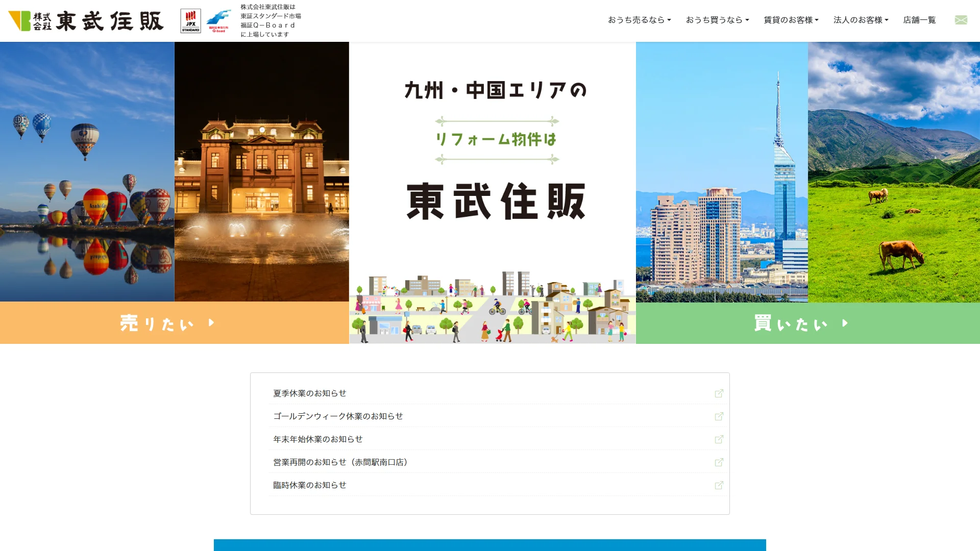Open the mail contact envelope icon
This screenshot has height=551, width=980.
[x=961, y=20]
